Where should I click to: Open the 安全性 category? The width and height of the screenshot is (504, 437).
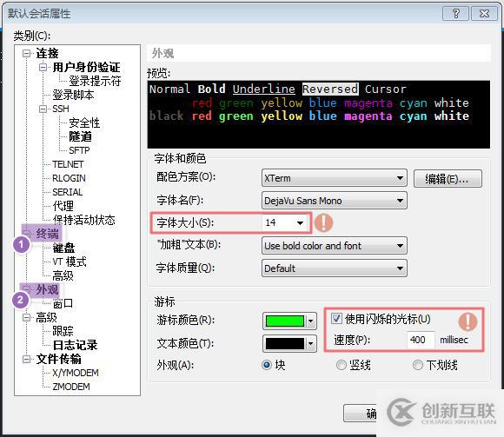pyautogui.click(x=84, y=122)
